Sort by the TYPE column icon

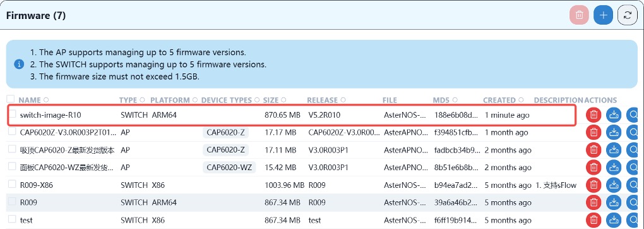click(142, 100)
